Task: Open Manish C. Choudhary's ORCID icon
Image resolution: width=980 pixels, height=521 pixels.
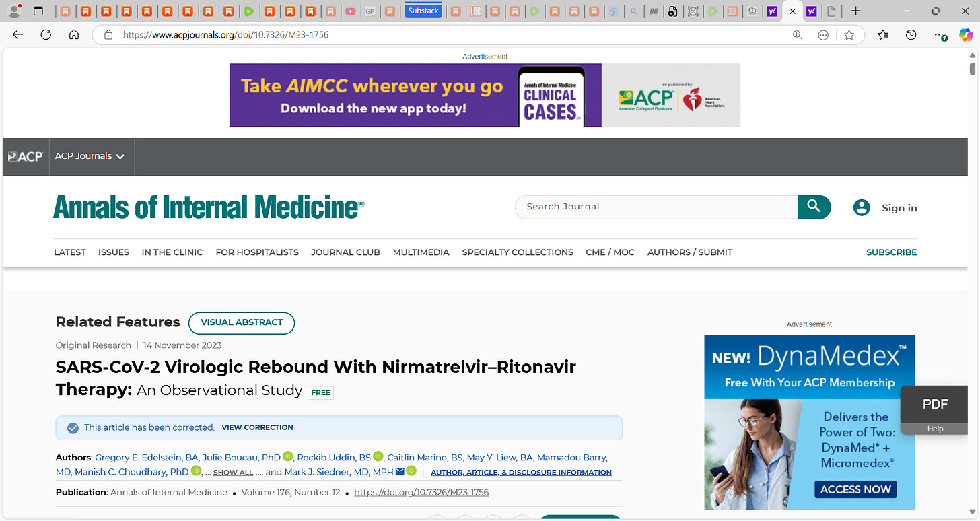Action: click(197, 471)
